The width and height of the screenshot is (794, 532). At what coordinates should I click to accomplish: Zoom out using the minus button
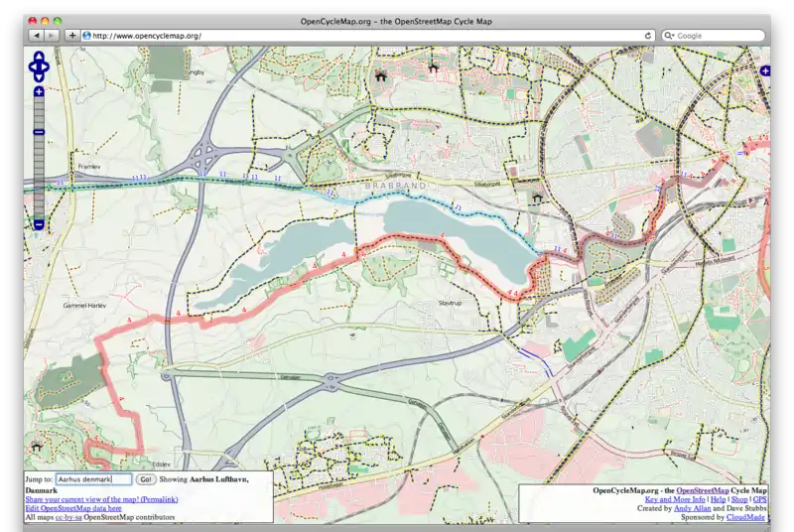pyautogui.click(x=39, y=224)
